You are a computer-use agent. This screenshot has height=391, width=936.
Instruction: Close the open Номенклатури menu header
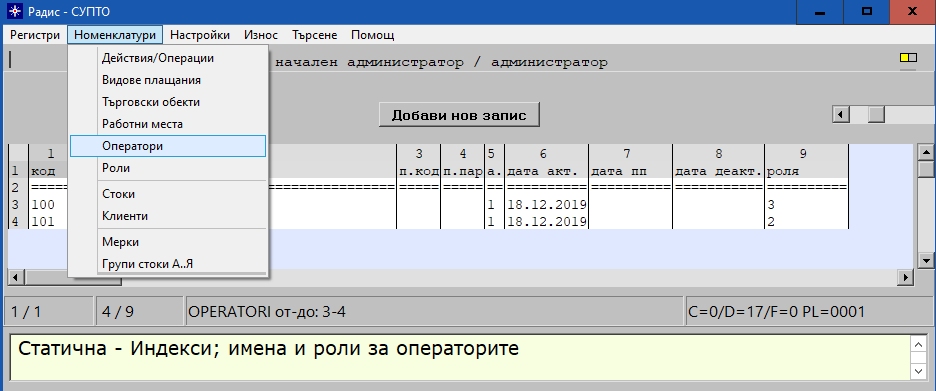115,35
